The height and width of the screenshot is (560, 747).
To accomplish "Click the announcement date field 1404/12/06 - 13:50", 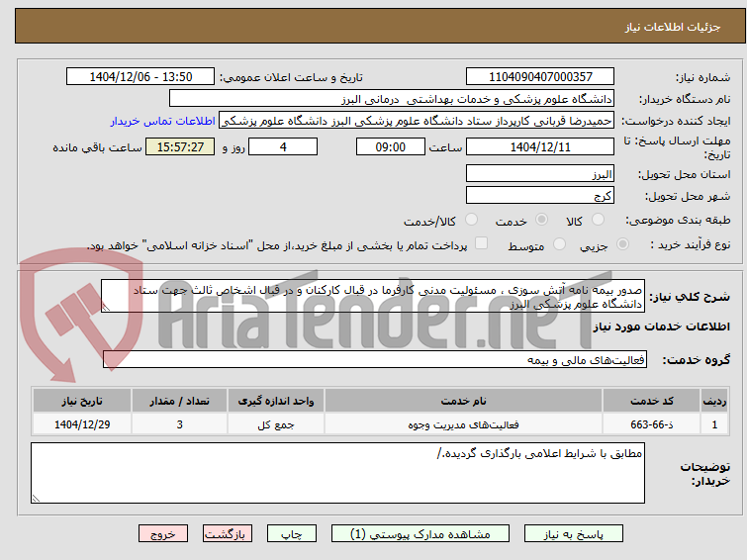I will coord(140,76).
